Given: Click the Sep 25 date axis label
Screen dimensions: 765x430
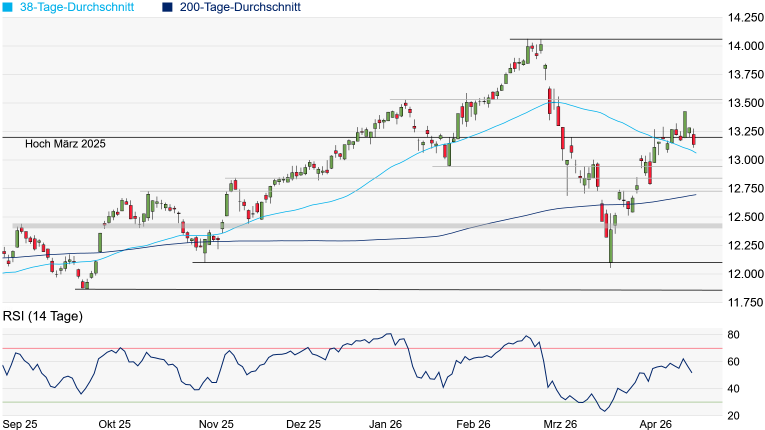Looking at the screenshot, I should coord(20,424).
